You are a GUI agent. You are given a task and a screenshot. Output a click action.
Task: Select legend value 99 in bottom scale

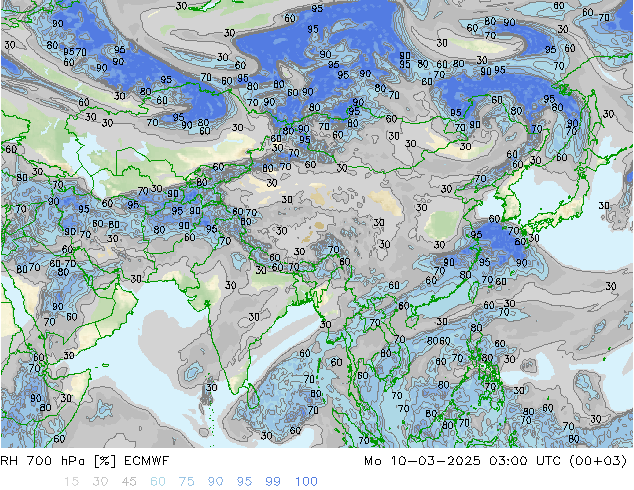pyautogui.click(x=273, y=482)
